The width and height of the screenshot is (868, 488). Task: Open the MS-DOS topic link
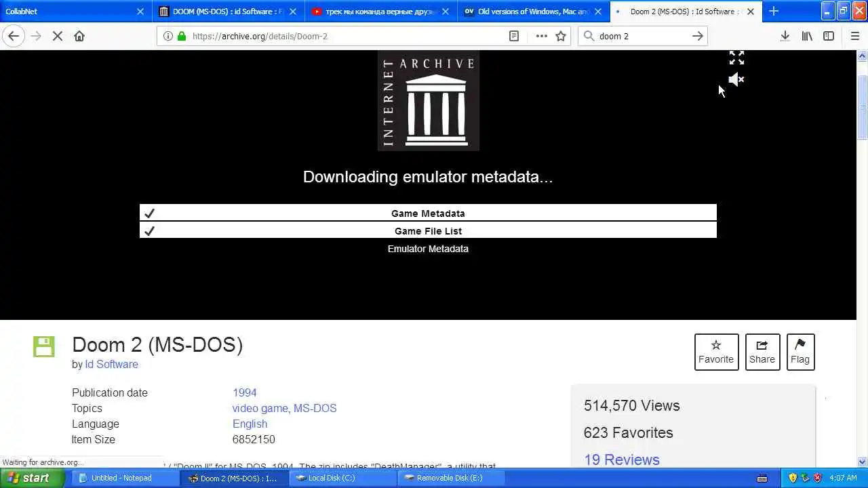point(315,408)
